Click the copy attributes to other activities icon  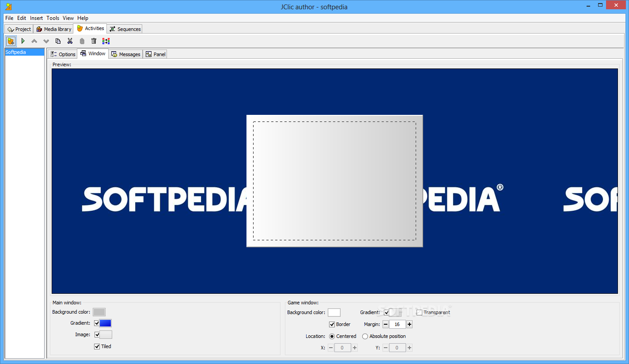click(x=106, y=41)
